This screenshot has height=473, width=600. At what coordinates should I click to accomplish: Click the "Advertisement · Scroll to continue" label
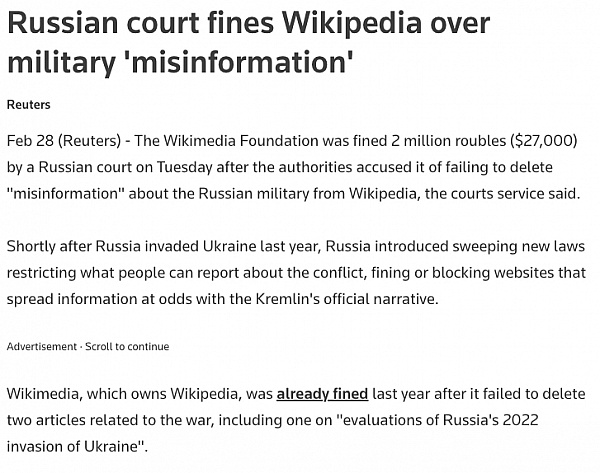pos(88,346)
